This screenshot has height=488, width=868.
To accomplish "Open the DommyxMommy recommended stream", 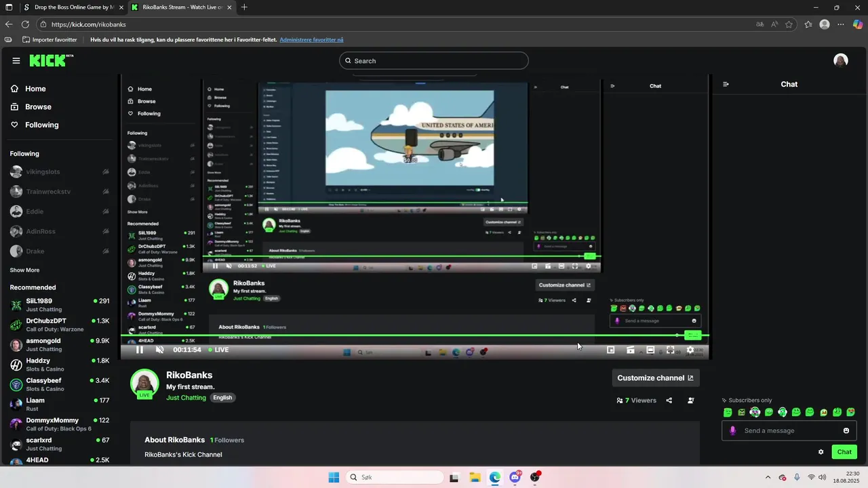I will click(60, 424).
